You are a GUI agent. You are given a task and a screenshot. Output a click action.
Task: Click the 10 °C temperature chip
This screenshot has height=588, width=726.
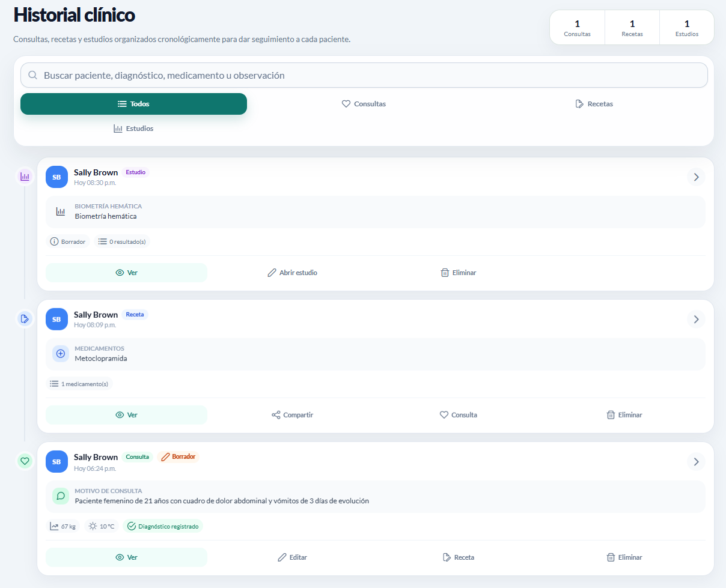coord(101,526)
